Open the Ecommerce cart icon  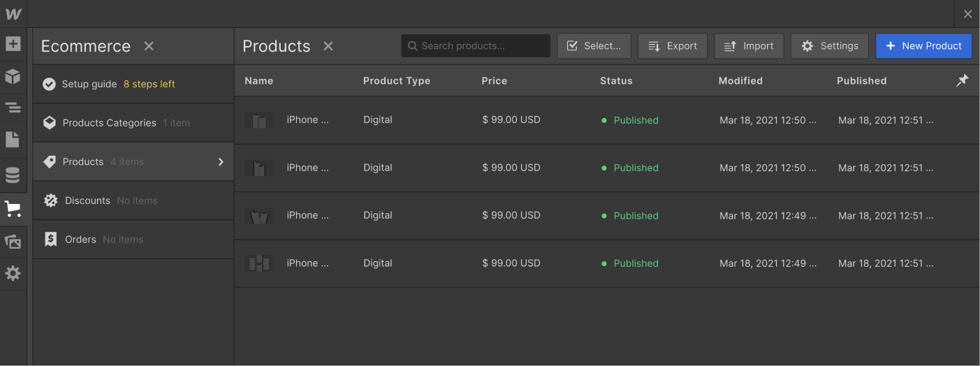[13, 208]
